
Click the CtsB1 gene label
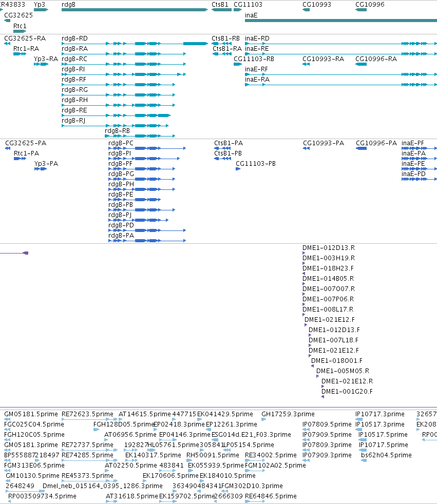(x=220, y=5)
